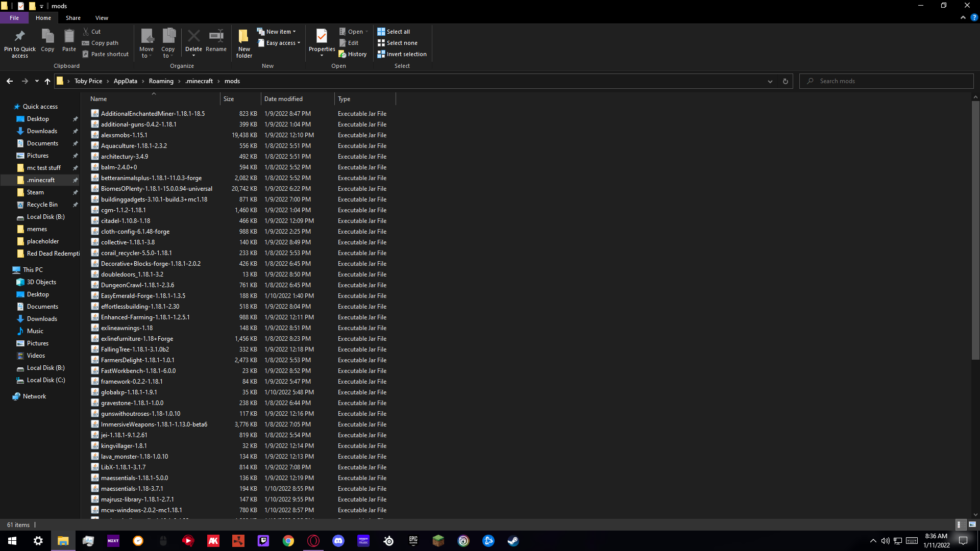Screen dimensions: 980x551
Task: Select Network in the navigation pane
Action: (x=34, y=396)
